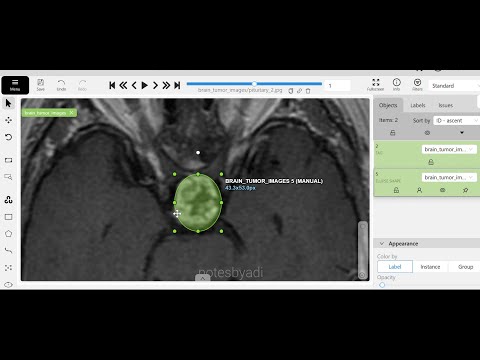The height and width of the screenshot is (360, 480).
Task: Select the Draw polyline tool
Action: point(9,250)
